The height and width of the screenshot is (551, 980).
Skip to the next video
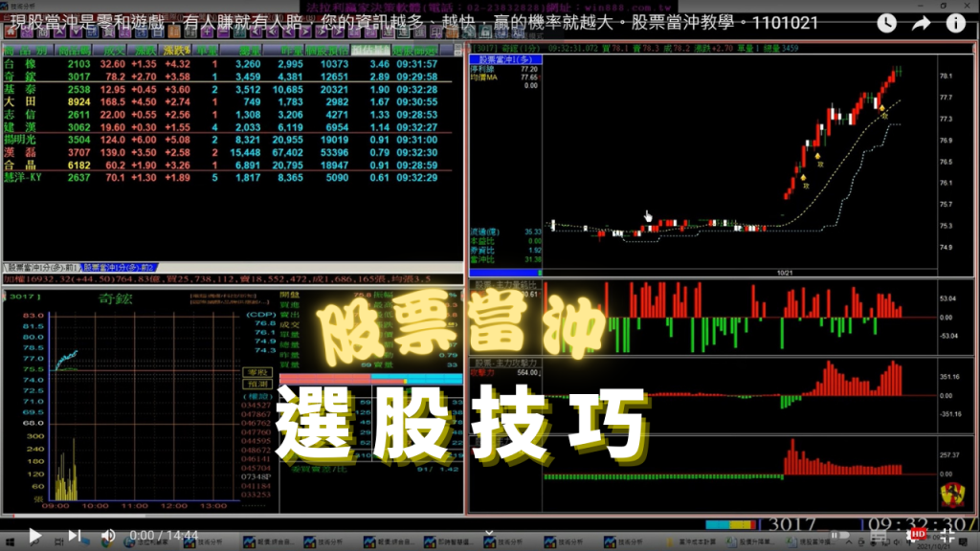click(x=74, y=535)
